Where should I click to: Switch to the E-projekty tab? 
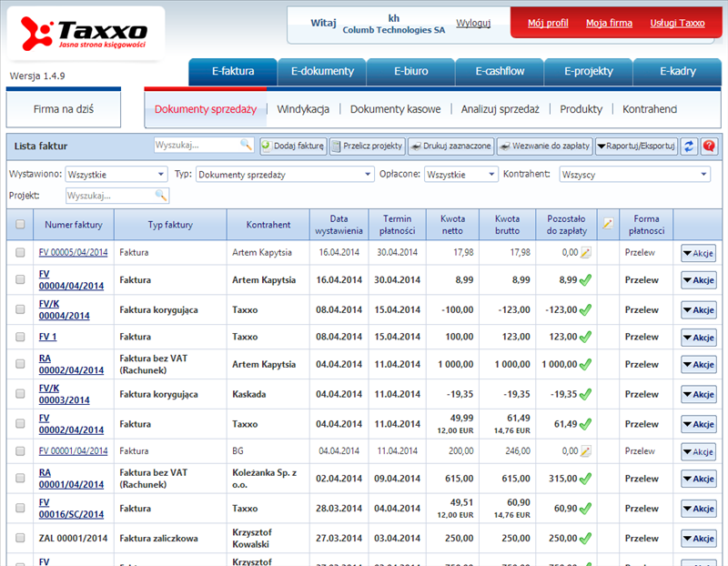(x=589, y=72)
